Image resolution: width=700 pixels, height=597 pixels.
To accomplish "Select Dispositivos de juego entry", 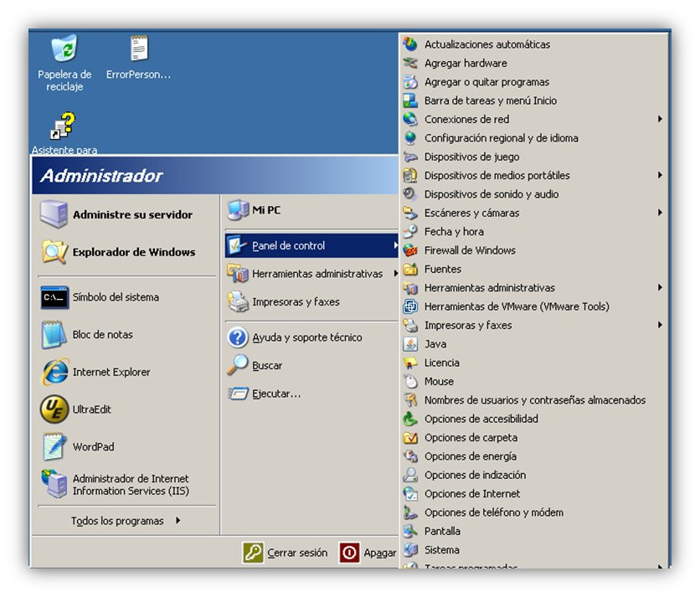I will point(533,157).
